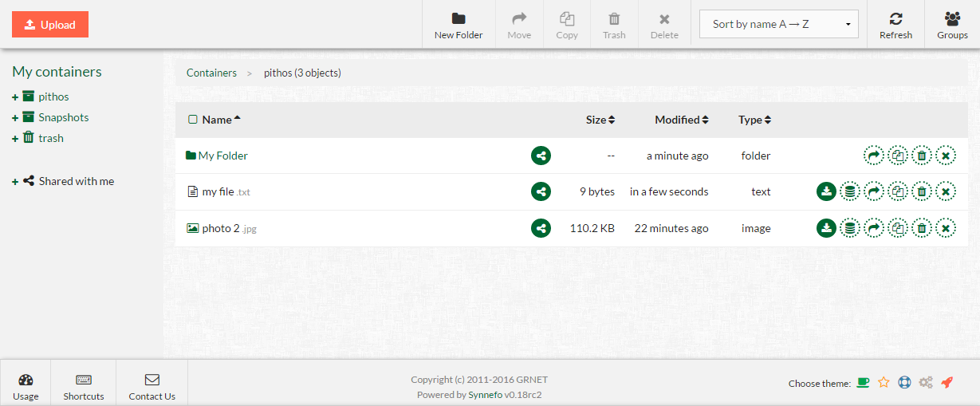Screen dimensions: 980x406
Task: Refresh the file list
Action: coord(895,25)
